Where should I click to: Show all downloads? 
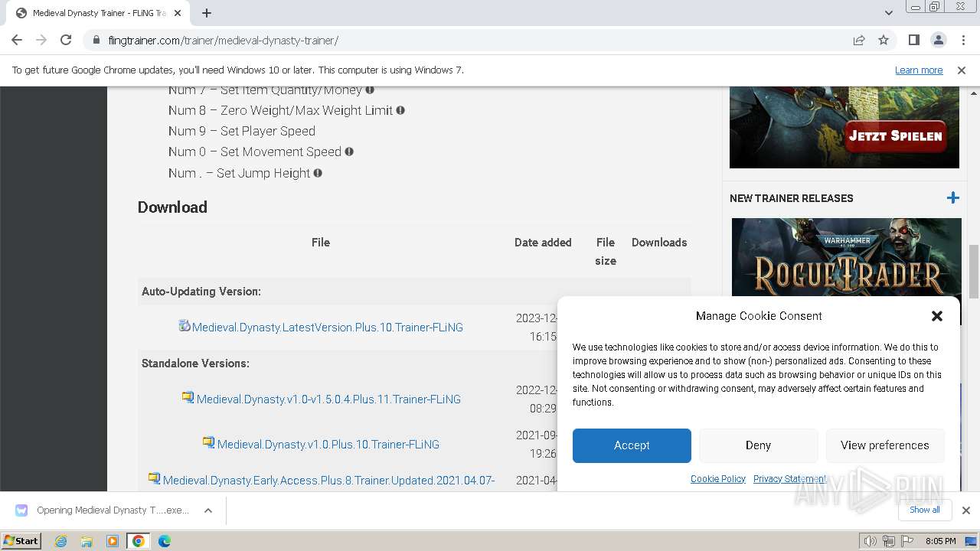click(x=925, y=510)
